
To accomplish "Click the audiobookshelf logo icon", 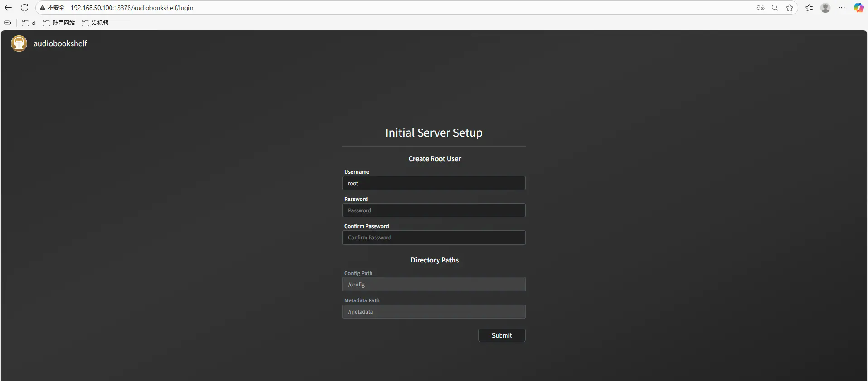I will click(19, 43).
